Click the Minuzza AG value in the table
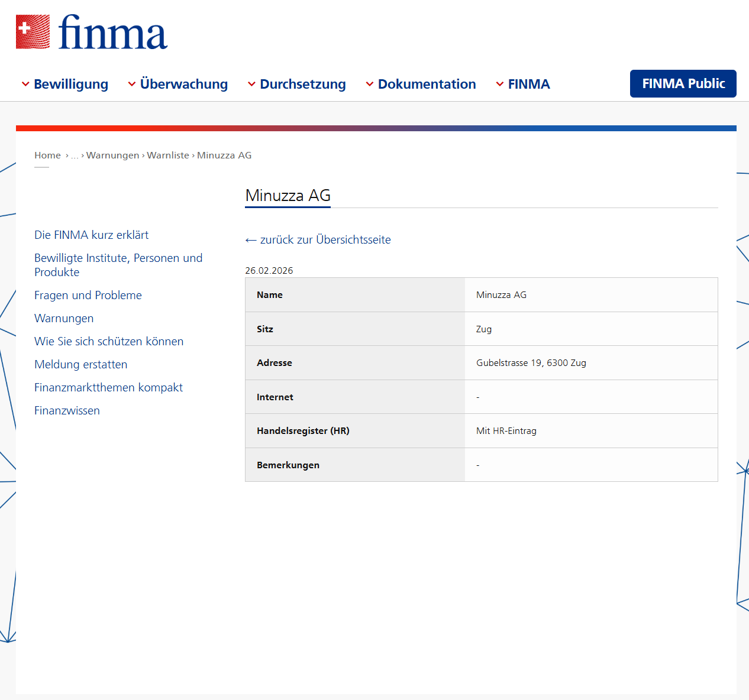Viewport: 749px width, 700px height. pyautogui.click(x=501, y=295)
